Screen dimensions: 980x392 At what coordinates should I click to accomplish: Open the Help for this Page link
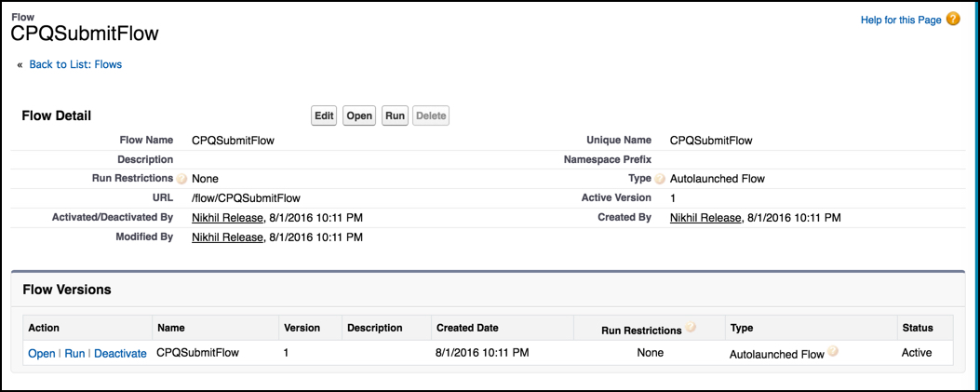[901, 20]
